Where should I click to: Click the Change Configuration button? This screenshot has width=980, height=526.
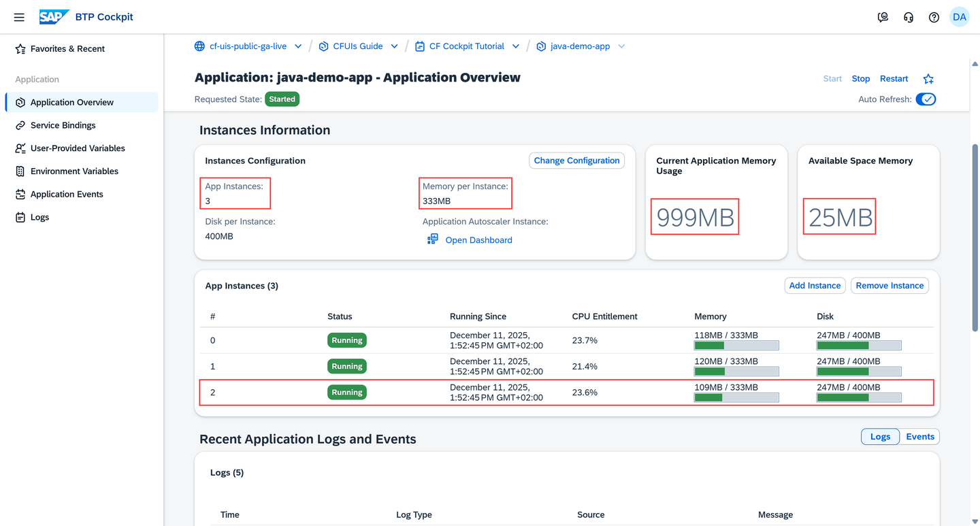576,161
